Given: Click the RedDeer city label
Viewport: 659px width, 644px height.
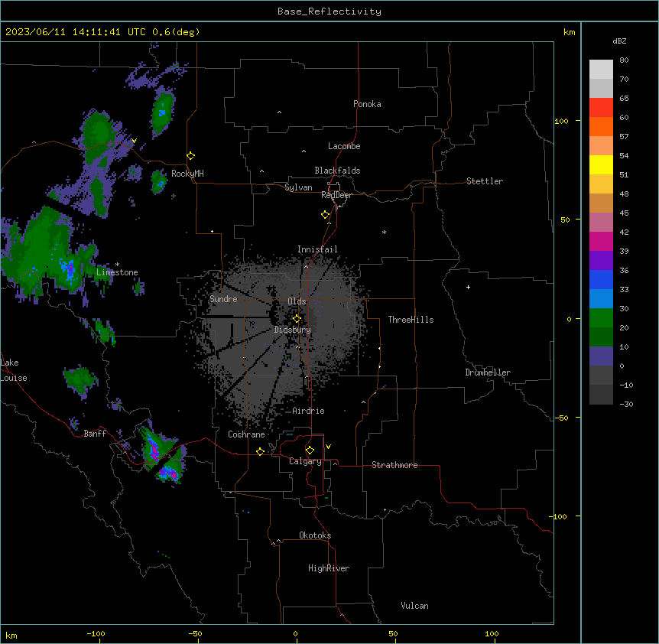Looking at the screenshot, I should pos(336,195).
